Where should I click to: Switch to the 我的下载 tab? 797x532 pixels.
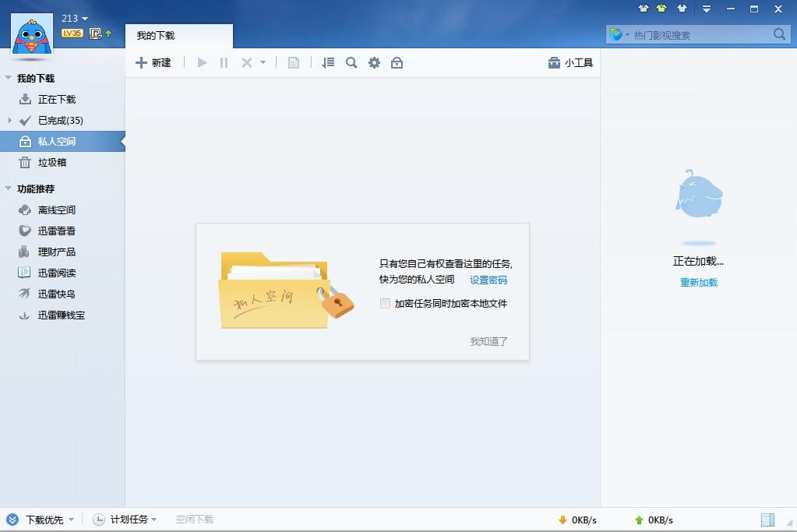179,36
